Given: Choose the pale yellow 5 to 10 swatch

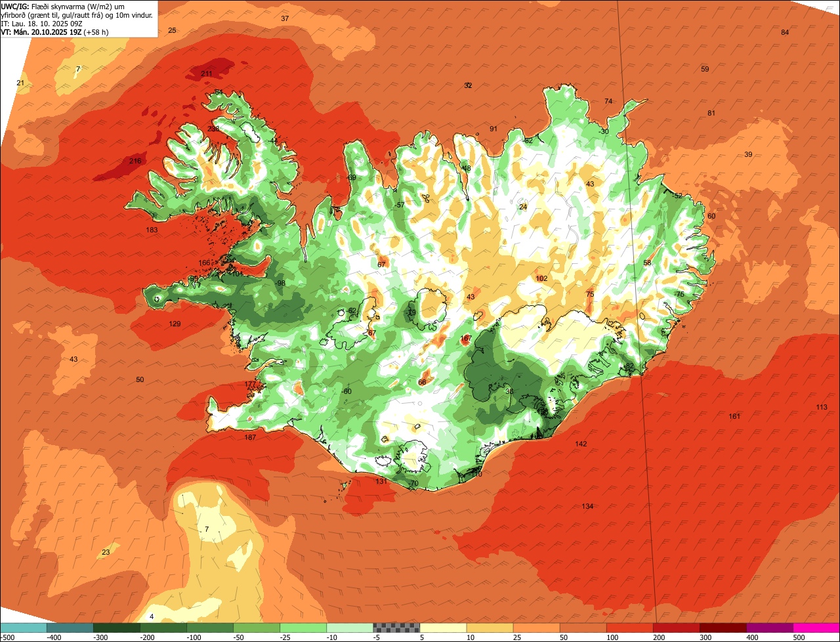Looking at the screenshot, I should [x=443, y=628].
